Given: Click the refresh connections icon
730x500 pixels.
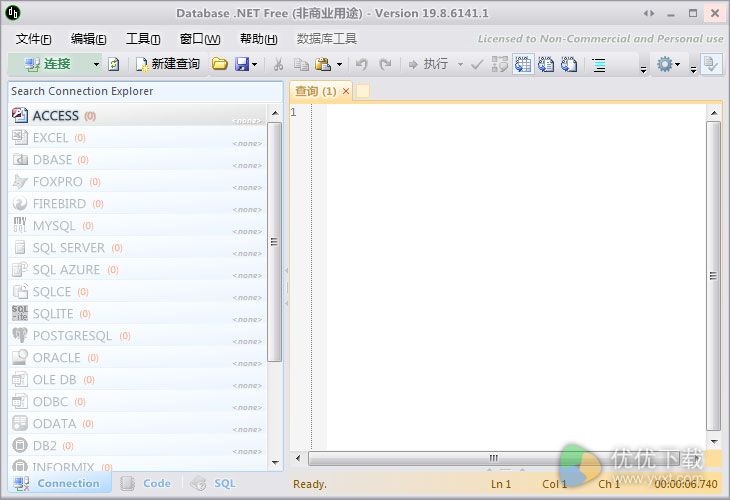Looking at the screenshot, I should [114, 64].
